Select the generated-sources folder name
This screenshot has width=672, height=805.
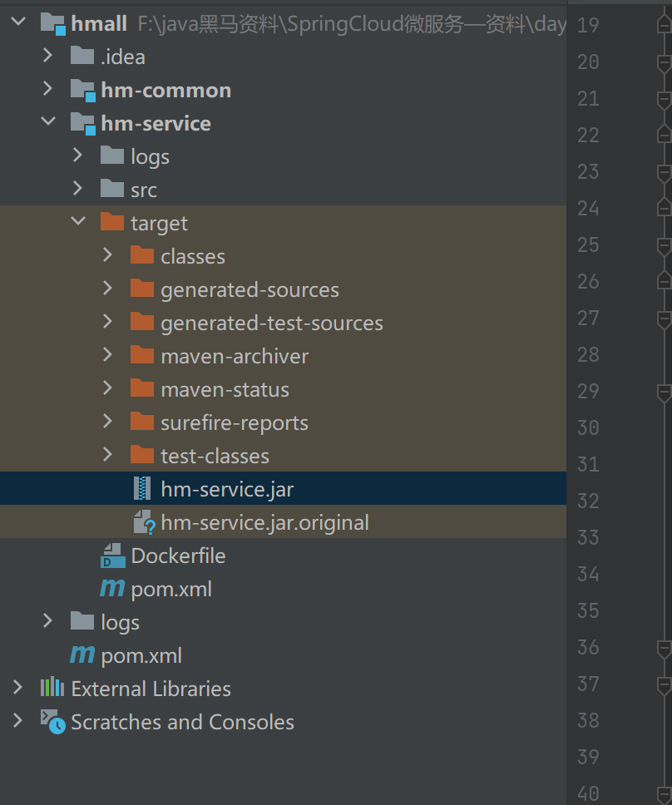250,290
